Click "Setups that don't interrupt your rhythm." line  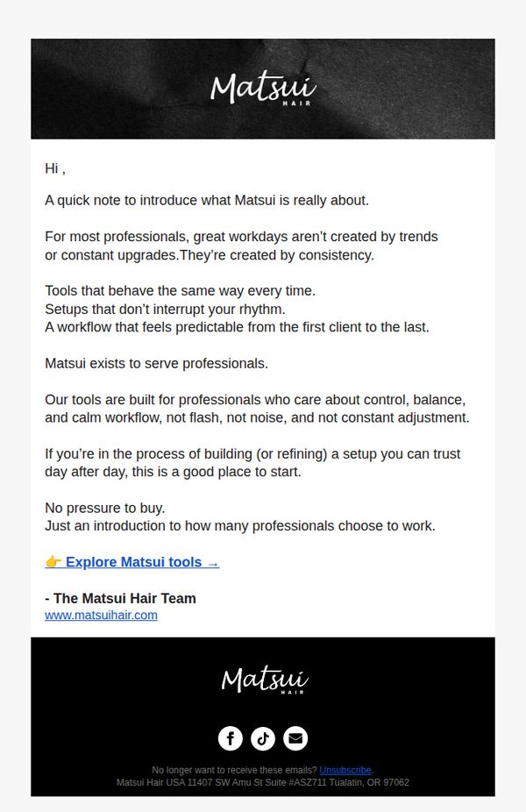(165, 310)
